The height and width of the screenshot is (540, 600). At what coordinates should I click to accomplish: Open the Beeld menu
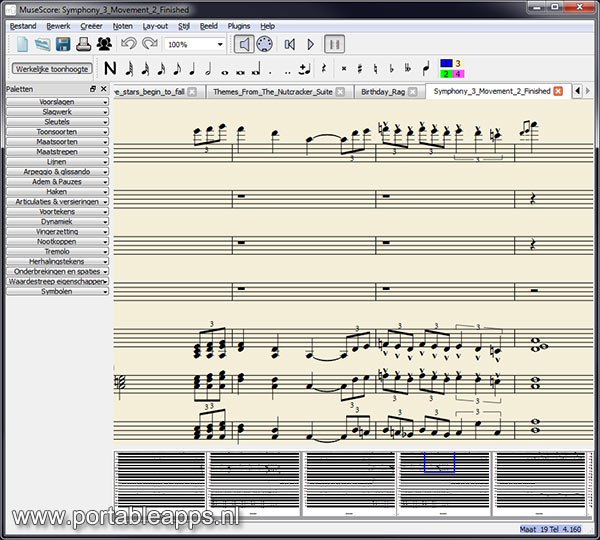(x=209, y=26)
